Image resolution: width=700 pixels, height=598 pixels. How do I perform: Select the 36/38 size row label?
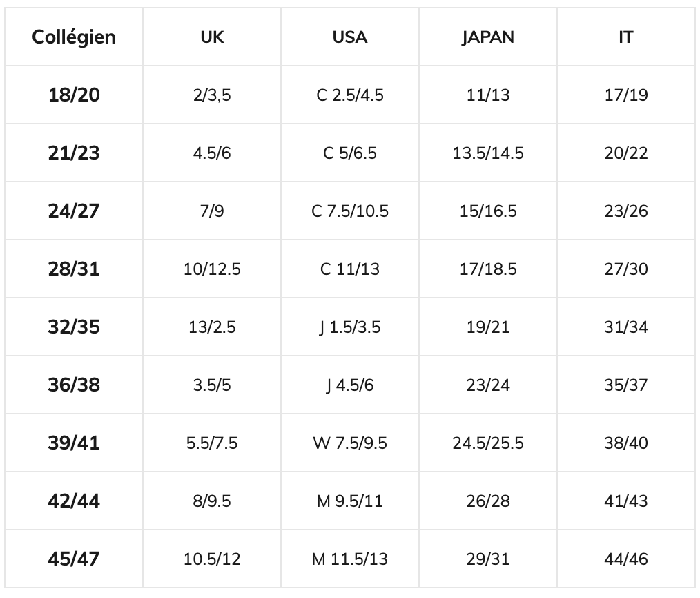click(74, 385)
